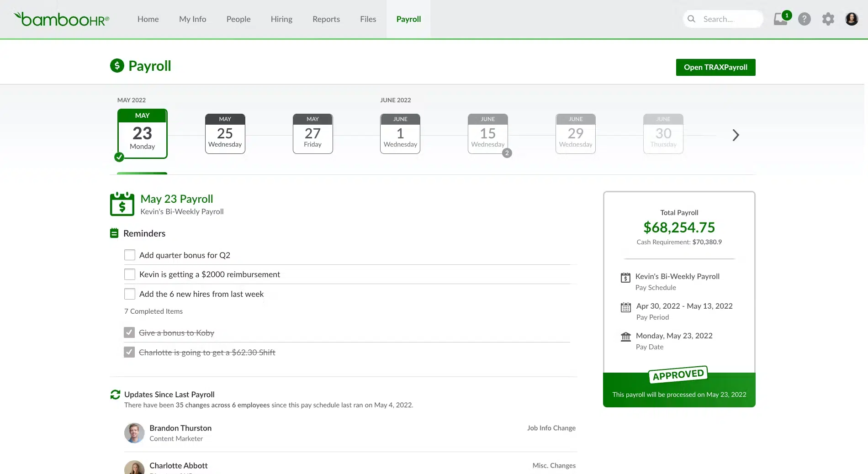Select the June 15 Wednesday pay date
Viewport: 868px width, 474px height.
click(488, 134)
